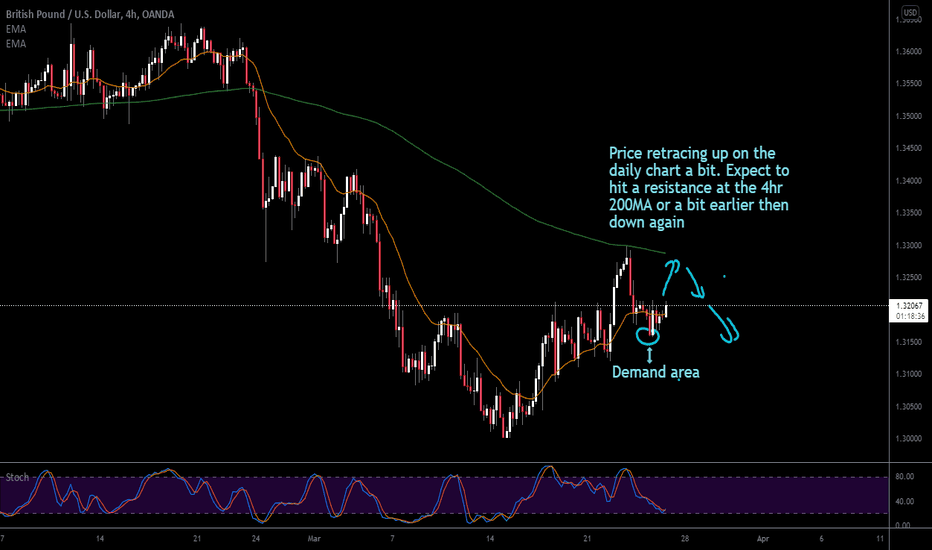Screen dimensions: 932x550
Task: Click the 'Apr' label on time axis
Action: click(763, 539)
